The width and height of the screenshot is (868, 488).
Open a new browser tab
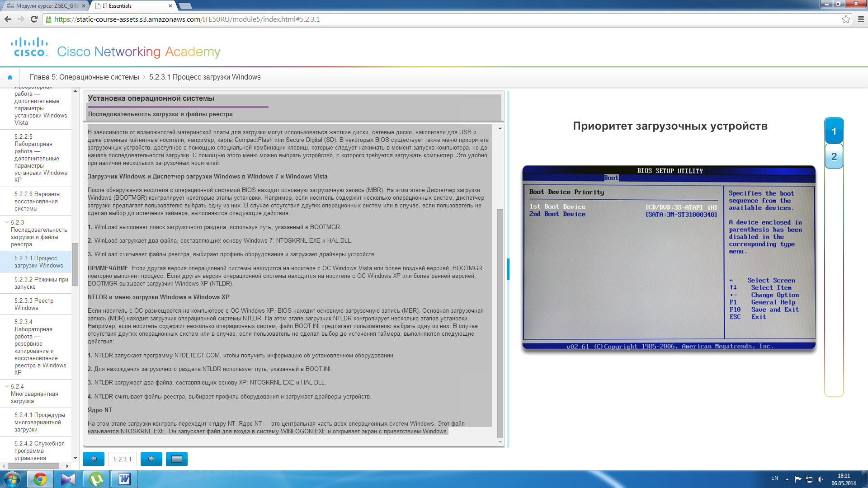coord(185,6)
